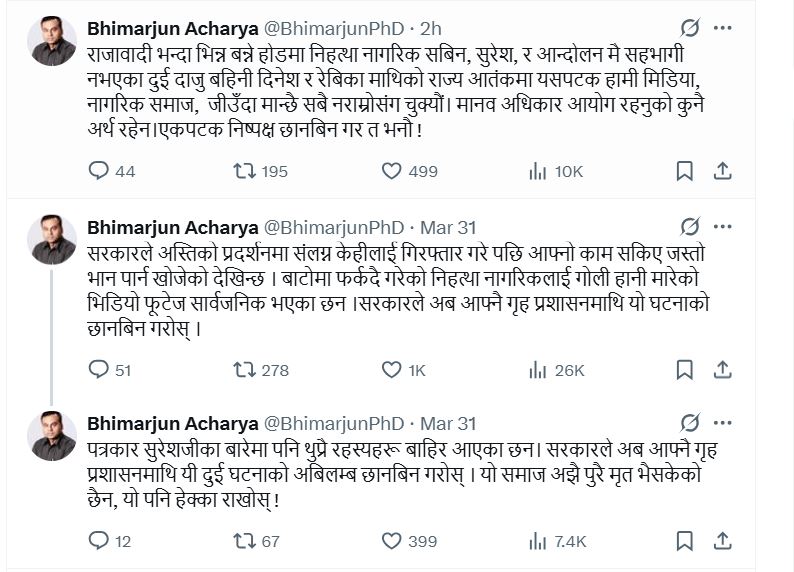The height and width of the screenshot is (572, 794).
Task: Repost the tweet showing 278 reposts
Action: pyautogui.click(x=243, y=370)
